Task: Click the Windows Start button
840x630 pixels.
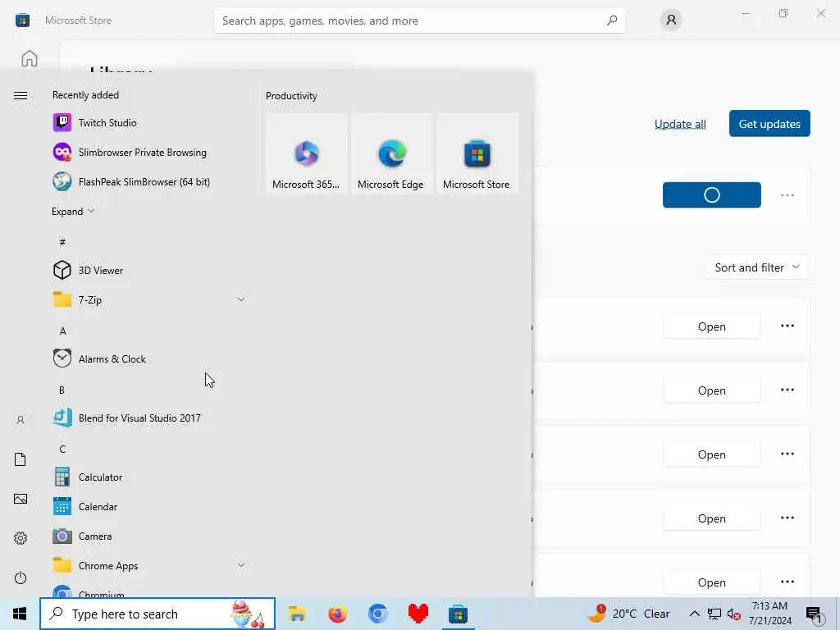Action: tap(20, 614)
